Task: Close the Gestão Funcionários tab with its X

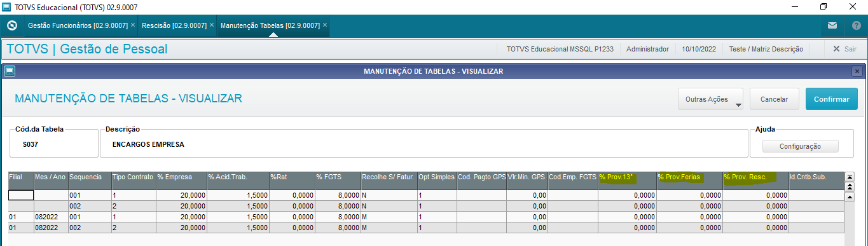Action: tap(132, 25)
